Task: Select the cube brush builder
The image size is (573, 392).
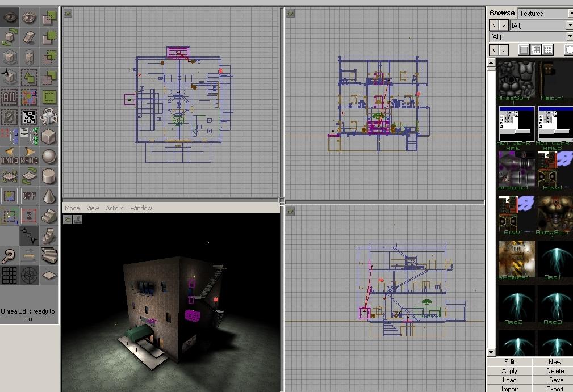Action: 49,137
